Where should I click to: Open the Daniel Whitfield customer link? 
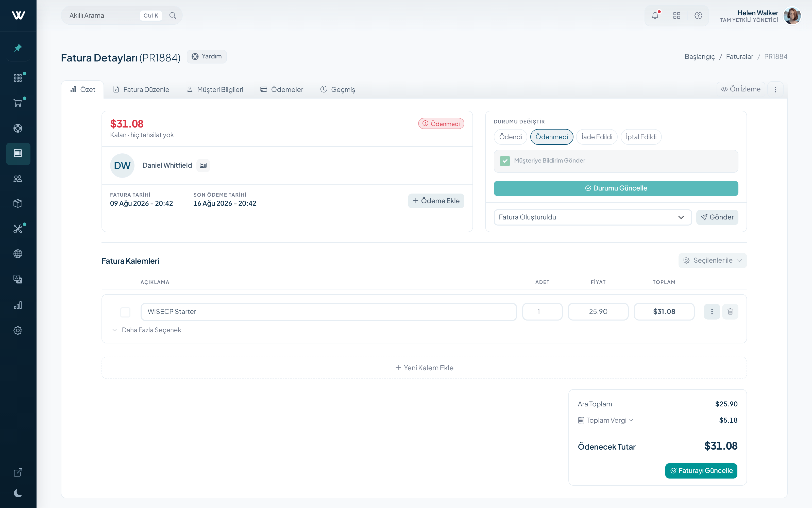click(167, 165)
